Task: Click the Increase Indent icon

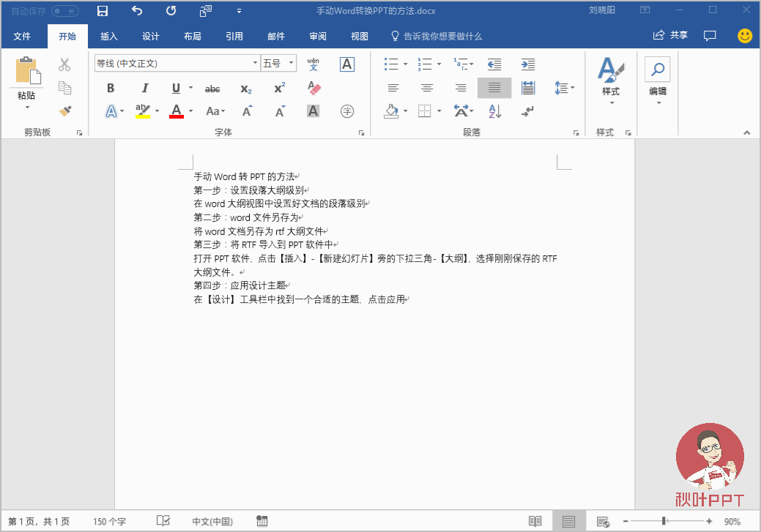Action: (527, 64)
